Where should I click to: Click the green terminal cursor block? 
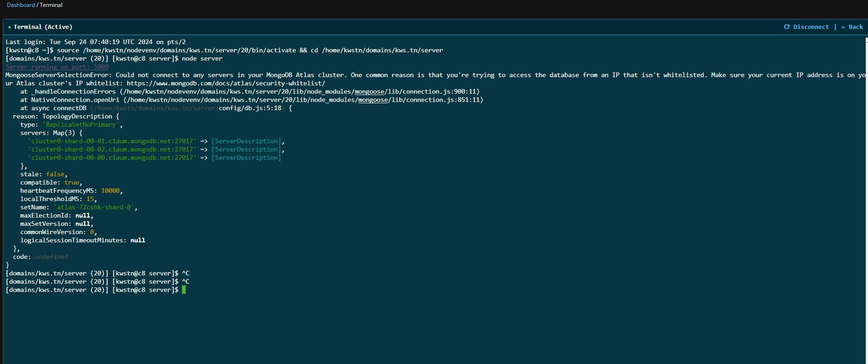[x=184, y=290]
